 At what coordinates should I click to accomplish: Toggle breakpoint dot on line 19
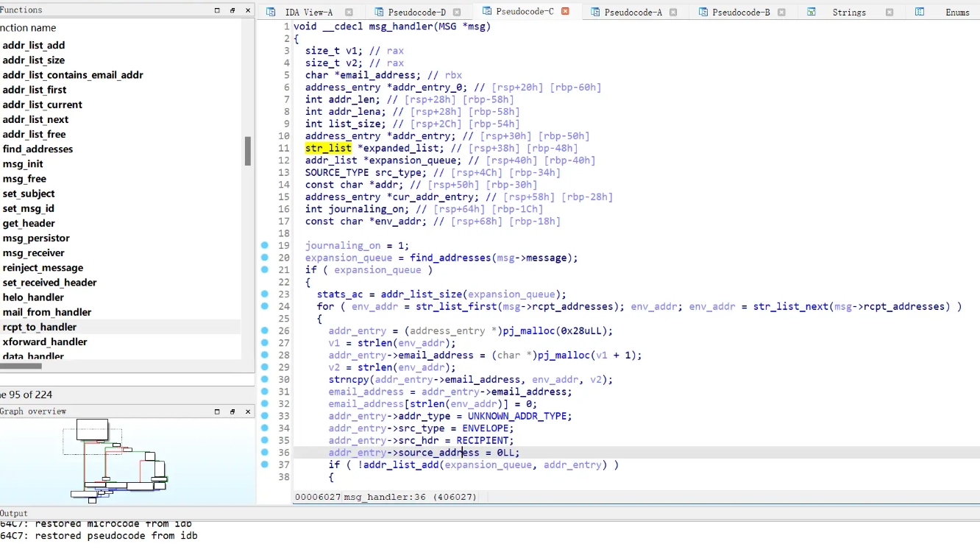click(265, 245)
